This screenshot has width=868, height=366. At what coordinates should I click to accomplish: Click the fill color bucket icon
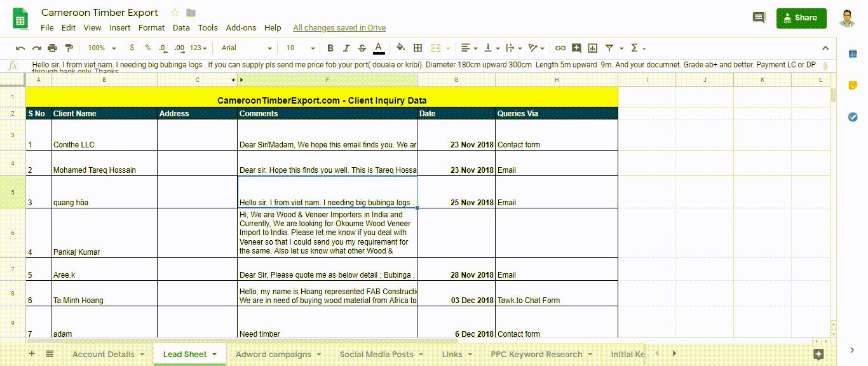coord(400,48)
